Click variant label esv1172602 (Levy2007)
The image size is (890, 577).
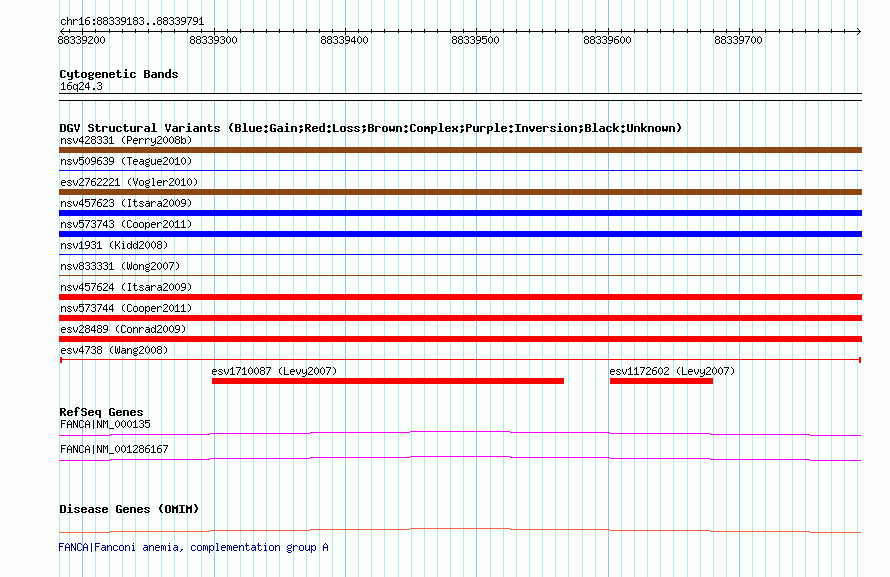[x=672, y=371]
